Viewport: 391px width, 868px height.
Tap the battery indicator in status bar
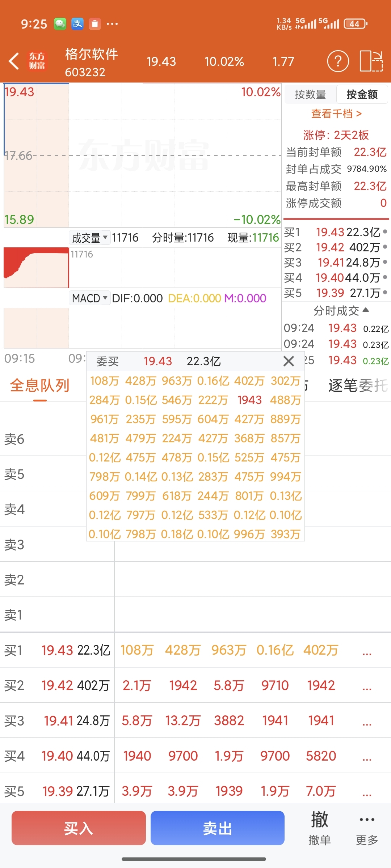(x=356, y=24)
